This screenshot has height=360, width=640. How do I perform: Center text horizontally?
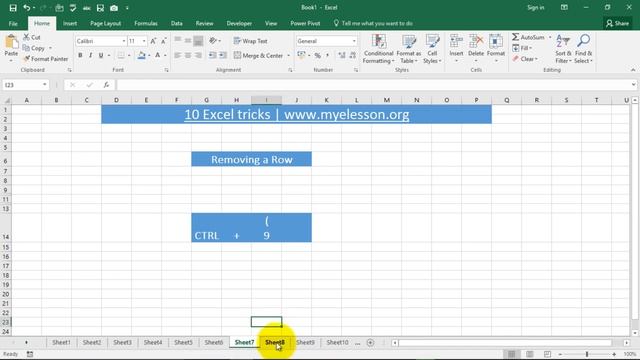(188, 56)
